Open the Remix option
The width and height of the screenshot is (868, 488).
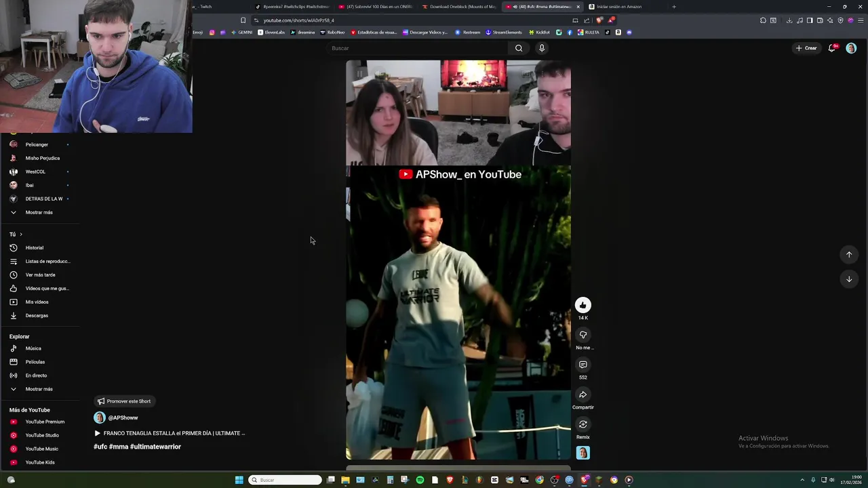pos(583,424)
